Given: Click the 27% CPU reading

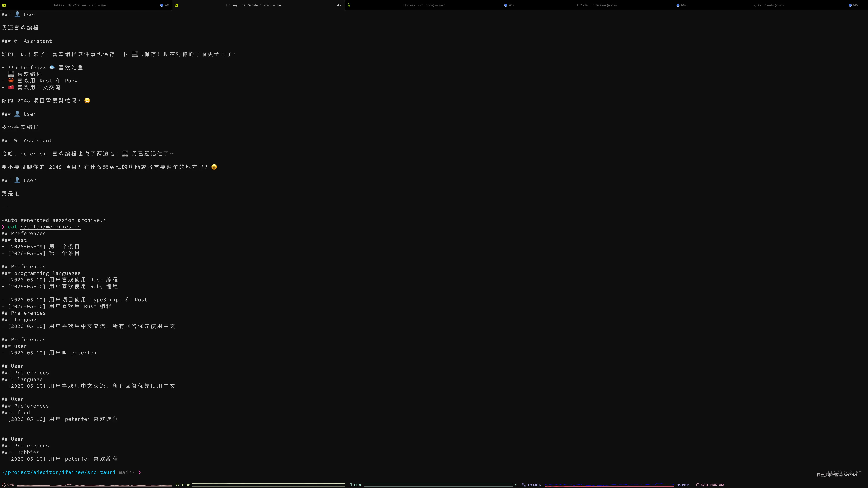Looking at the screenshot, I should pos(11,485).
